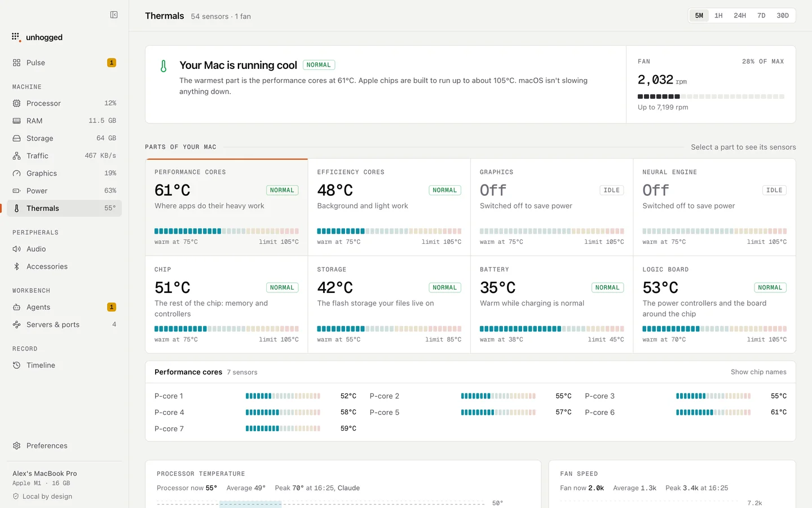Click the Processor chip icon
This screenshot has width=812, height=508.
tap(16, 103)
